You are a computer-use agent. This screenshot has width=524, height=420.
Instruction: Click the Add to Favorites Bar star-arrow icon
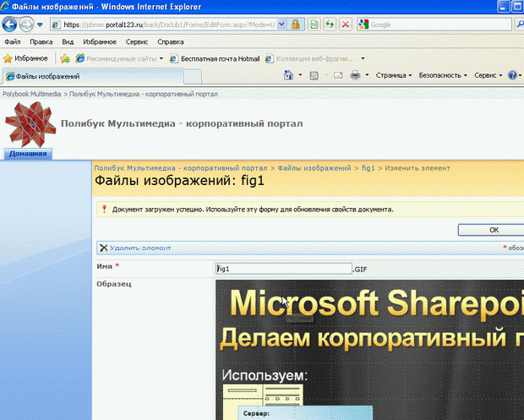click(x=65, y=58)
